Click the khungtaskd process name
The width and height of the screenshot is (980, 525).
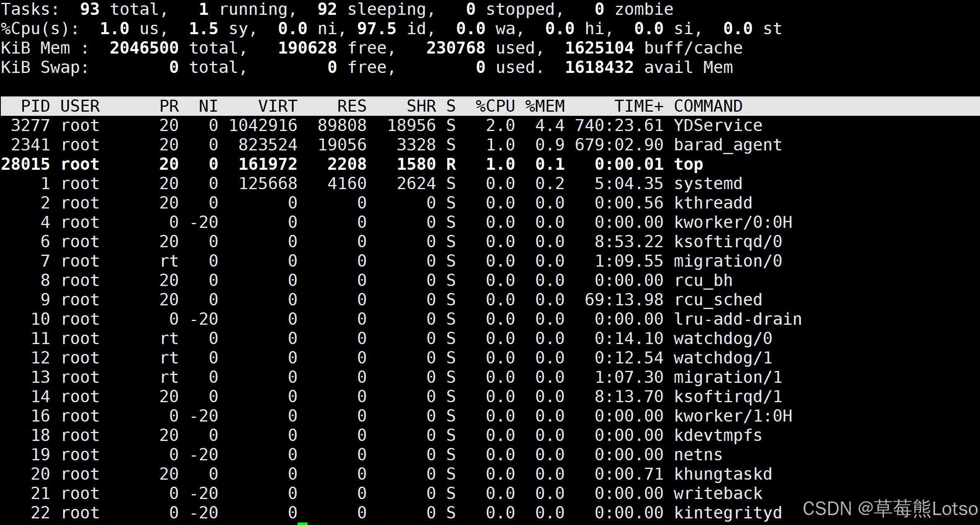(x=723, y=474)
